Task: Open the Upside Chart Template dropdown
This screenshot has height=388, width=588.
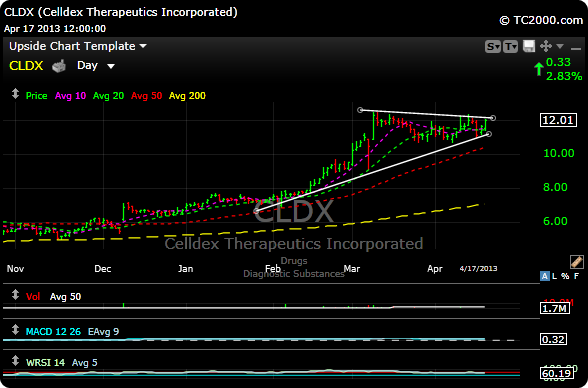Action: point(78,46)
